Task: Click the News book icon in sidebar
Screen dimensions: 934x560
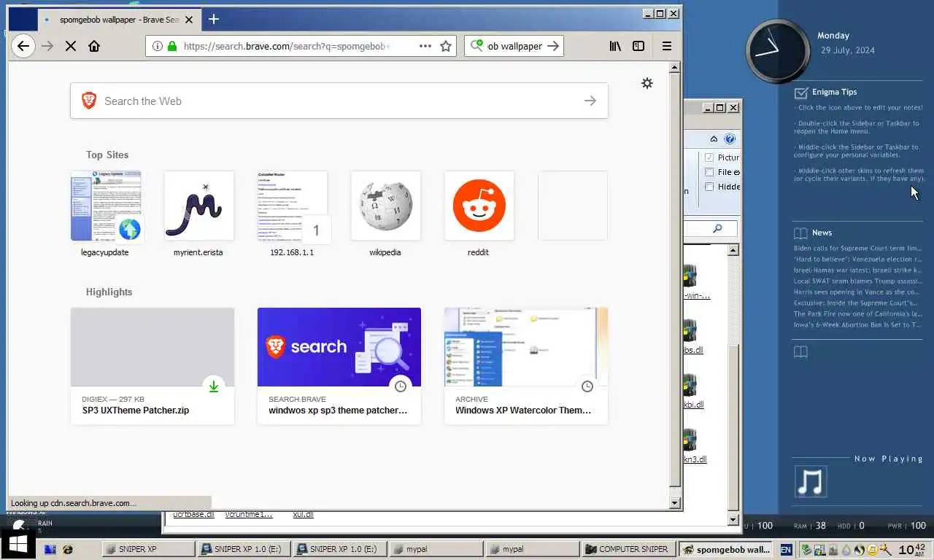Action: point(801,233)
